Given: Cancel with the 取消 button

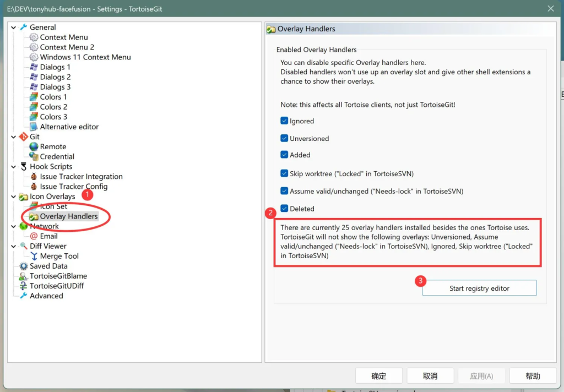Looking at the screenshot, I should [430, 376].
